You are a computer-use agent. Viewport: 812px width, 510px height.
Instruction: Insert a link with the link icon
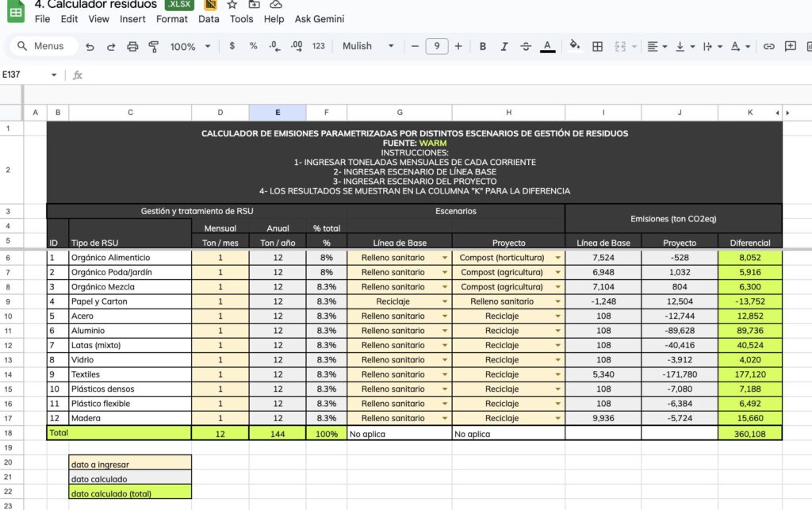coord(768,46)
